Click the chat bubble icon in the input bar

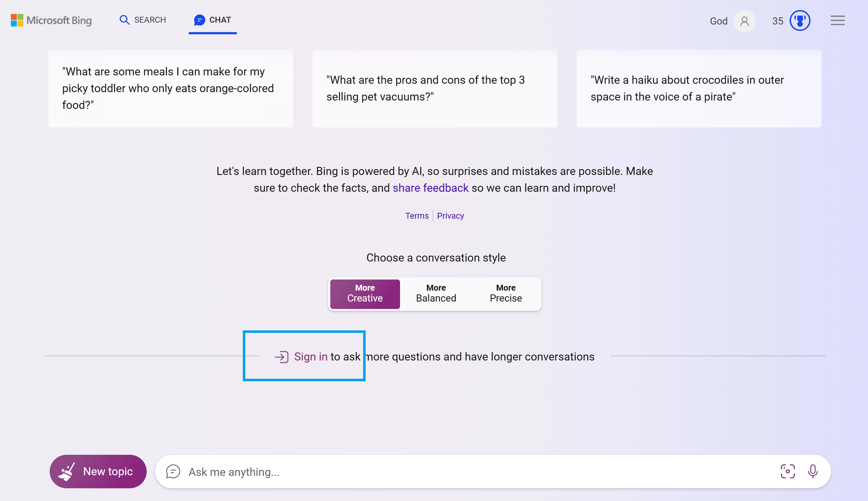point(173,472)
